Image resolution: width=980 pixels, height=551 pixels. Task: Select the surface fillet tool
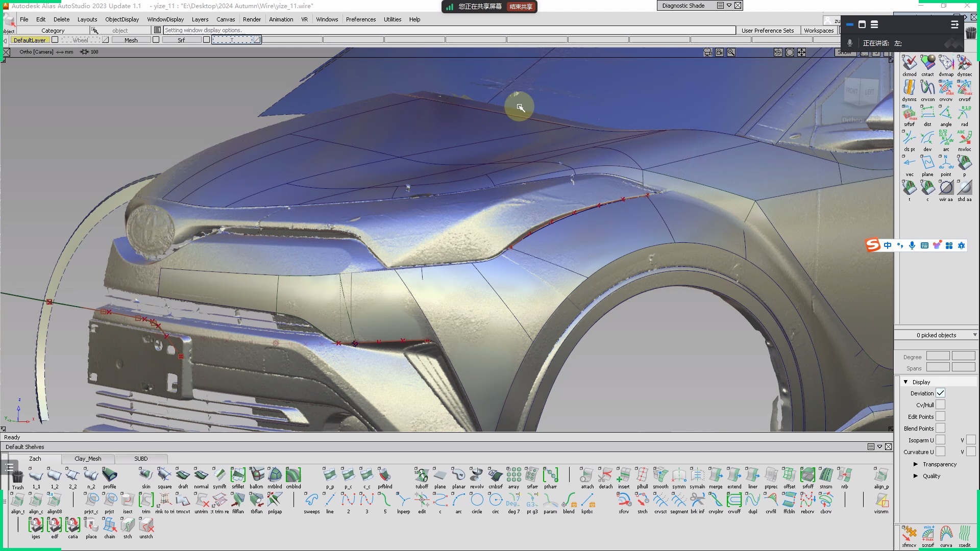pyautogui.click(x=238, y=475)
